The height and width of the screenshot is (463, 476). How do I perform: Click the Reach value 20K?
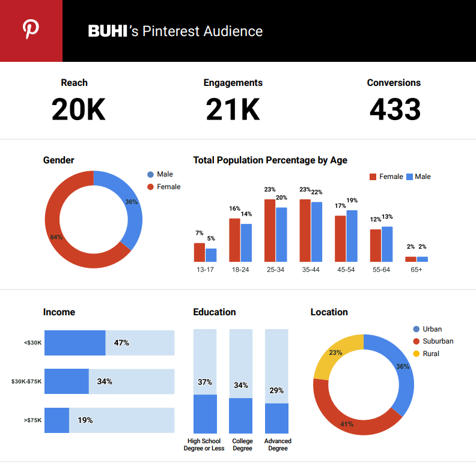click(78, 109)
